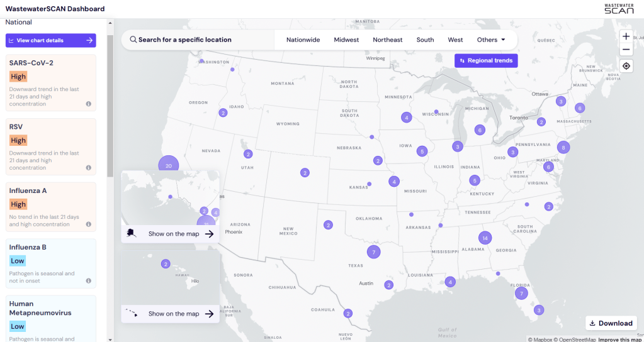Click the locate me target icon

point(626,66)
